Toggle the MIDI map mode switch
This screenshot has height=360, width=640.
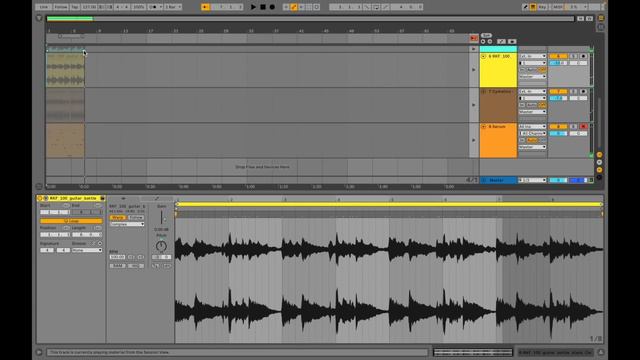tap(557, 7)
